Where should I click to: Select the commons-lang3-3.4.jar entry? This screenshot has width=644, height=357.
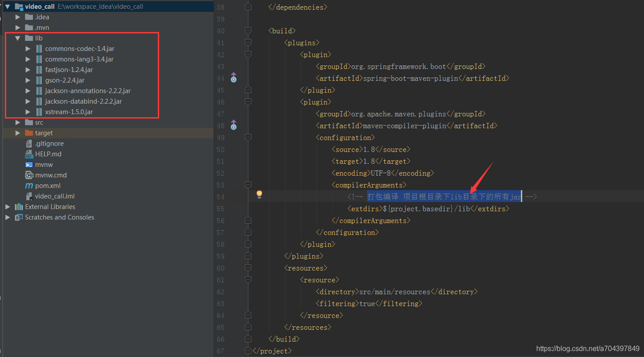coord(79,59)
